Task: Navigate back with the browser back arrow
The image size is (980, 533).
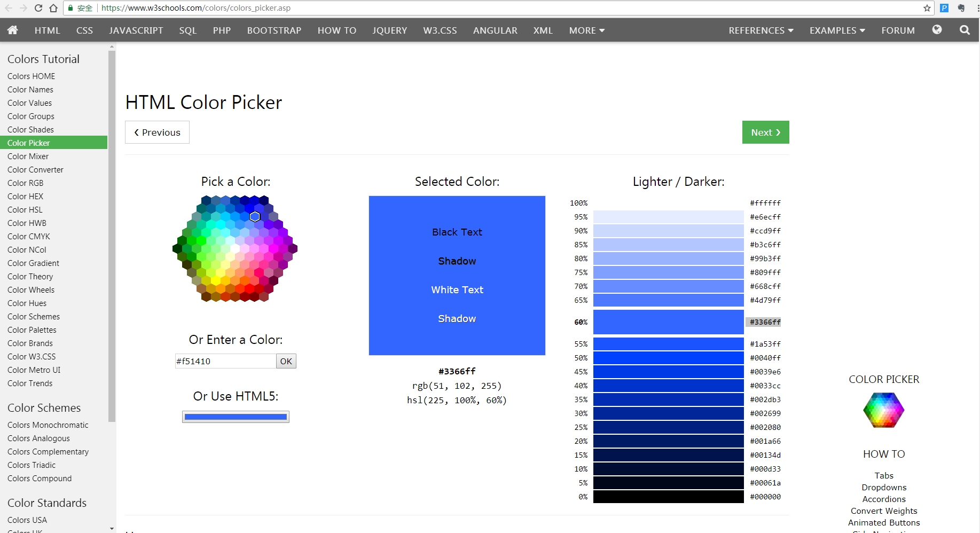Action: 9,8
